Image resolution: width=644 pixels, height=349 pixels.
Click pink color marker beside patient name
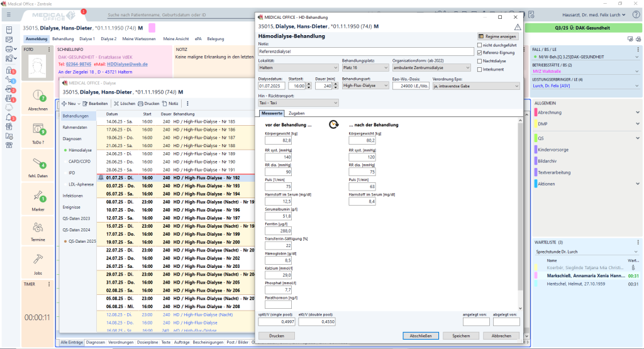[152, 28]
